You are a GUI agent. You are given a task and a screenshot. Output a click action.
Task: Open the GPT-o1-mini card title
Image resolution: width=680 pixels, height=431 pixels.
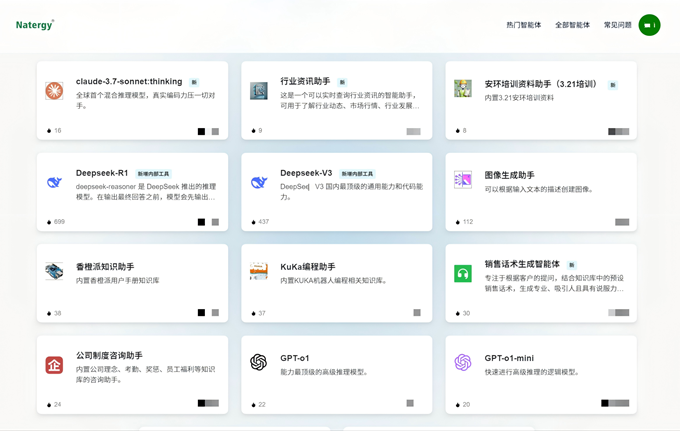coord(509,357)
